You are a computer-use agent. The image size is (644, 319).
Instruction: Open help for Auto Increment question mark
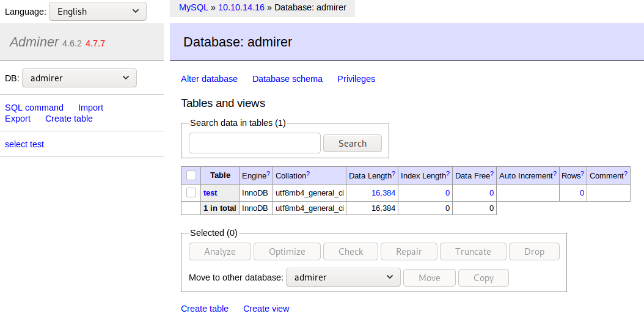point(555,174)
